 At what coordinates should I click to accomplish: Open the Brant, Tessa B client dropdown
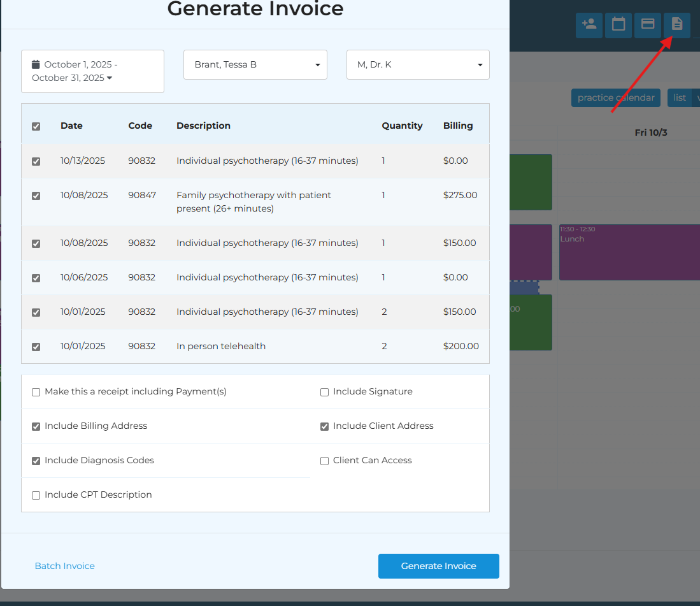255,65
